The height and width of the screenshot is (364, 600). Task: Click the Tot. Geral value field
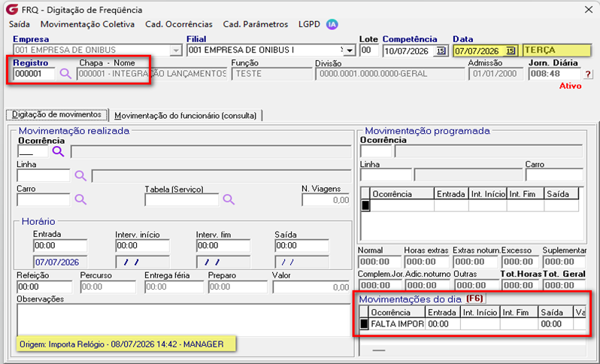pyautogui.click(x=564, y=286)
